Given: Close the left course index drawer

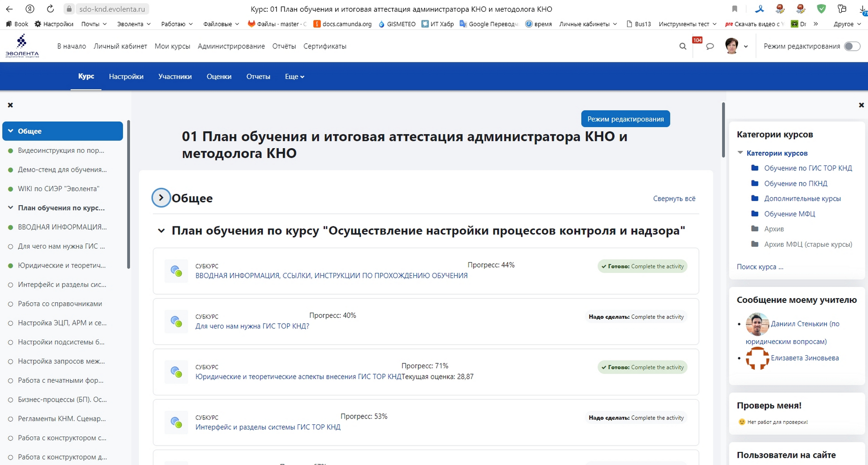Looking at the screenshot, I should [x=10, y=105].
